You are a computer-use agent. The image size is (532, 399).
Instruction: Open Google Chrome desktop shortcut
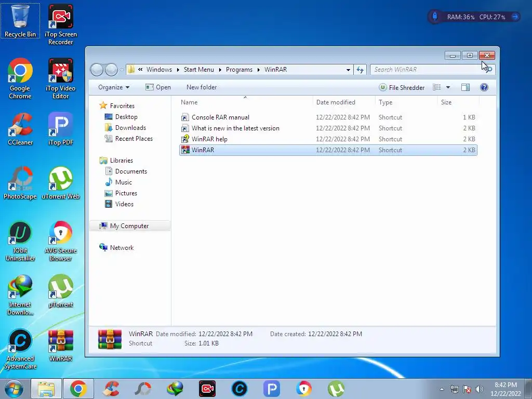pyautogui.click(x=20, y=79)
